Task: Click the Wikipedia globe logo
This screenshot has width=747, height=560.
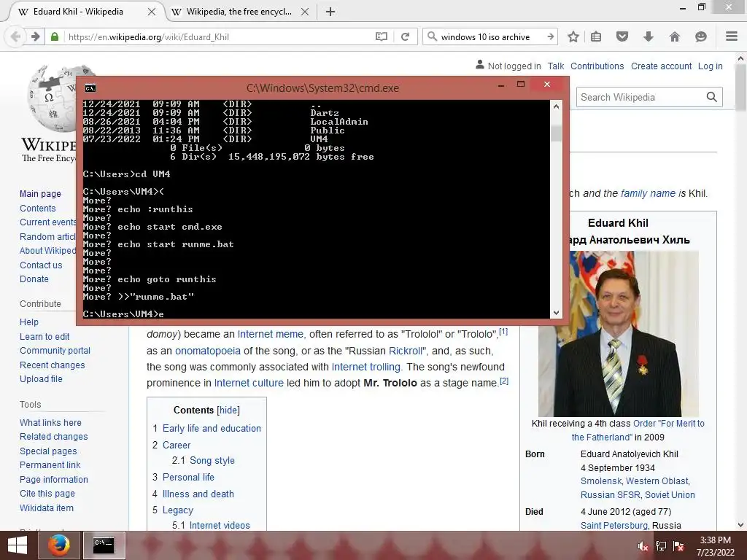Action: (53, 98)
